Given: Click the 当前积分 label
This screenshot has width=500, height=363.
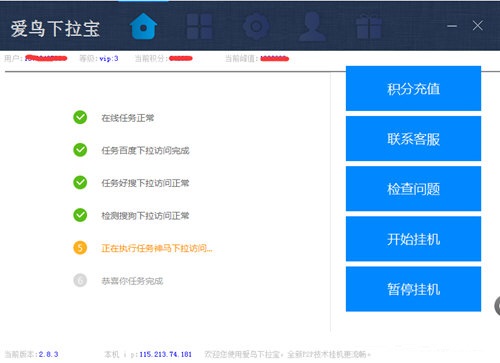Looking at the screenshot, I should (x=150, y=59).
